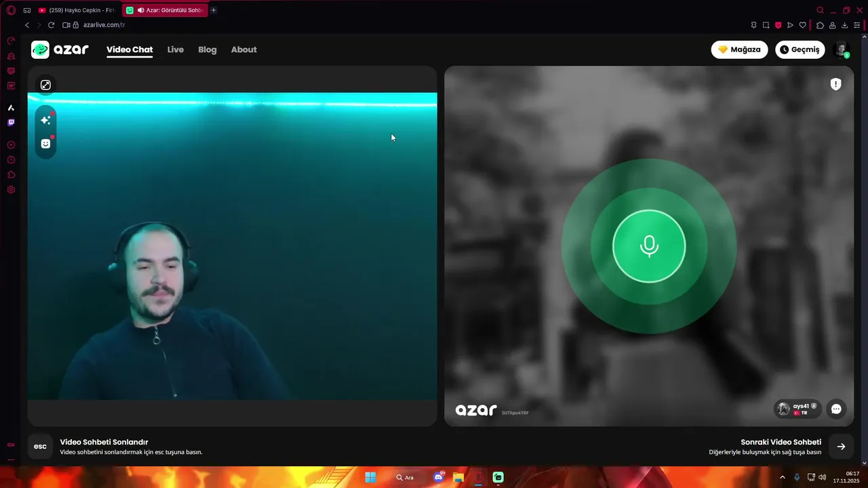Click the esc key button

[x=40, y=447]
